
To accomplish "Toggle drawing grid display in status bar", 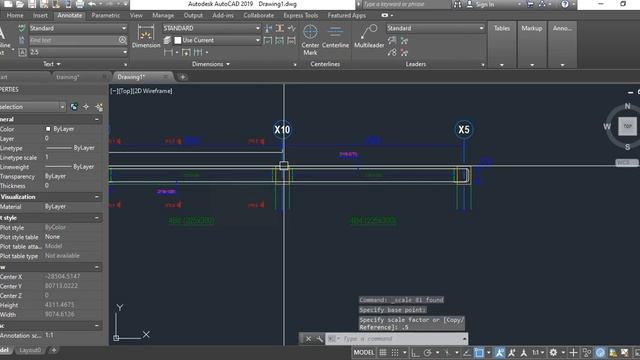I will click(383, 353).
